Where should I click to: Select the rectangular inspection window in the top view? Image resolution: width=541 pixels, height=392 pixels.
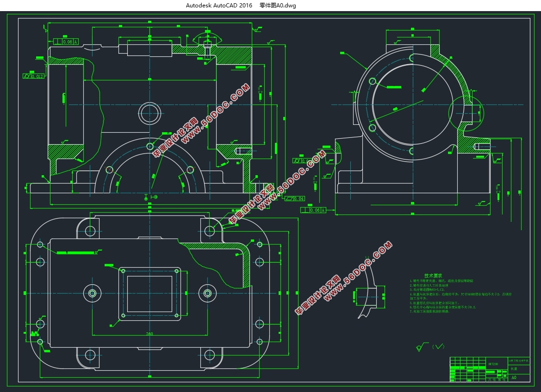149,294
